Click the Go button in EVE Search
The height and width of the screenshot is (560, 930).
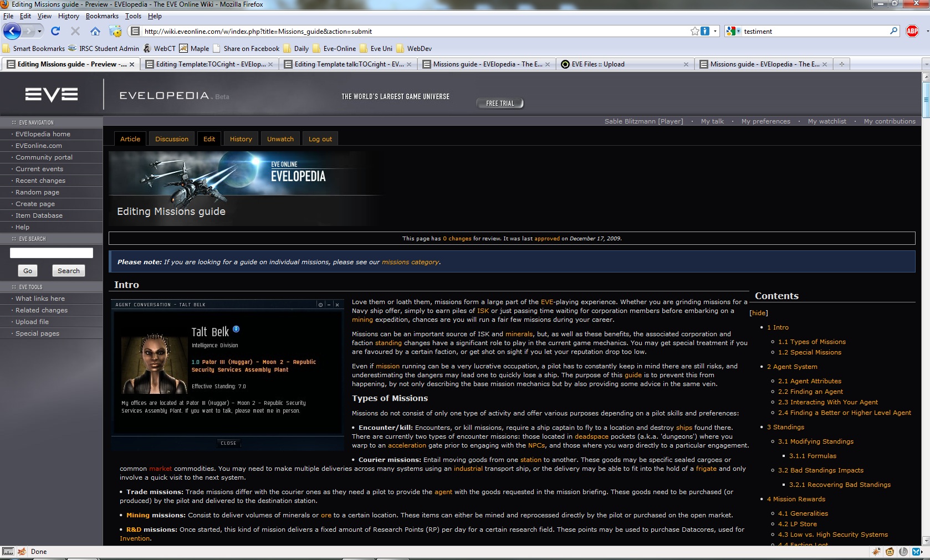pos(28,271)
